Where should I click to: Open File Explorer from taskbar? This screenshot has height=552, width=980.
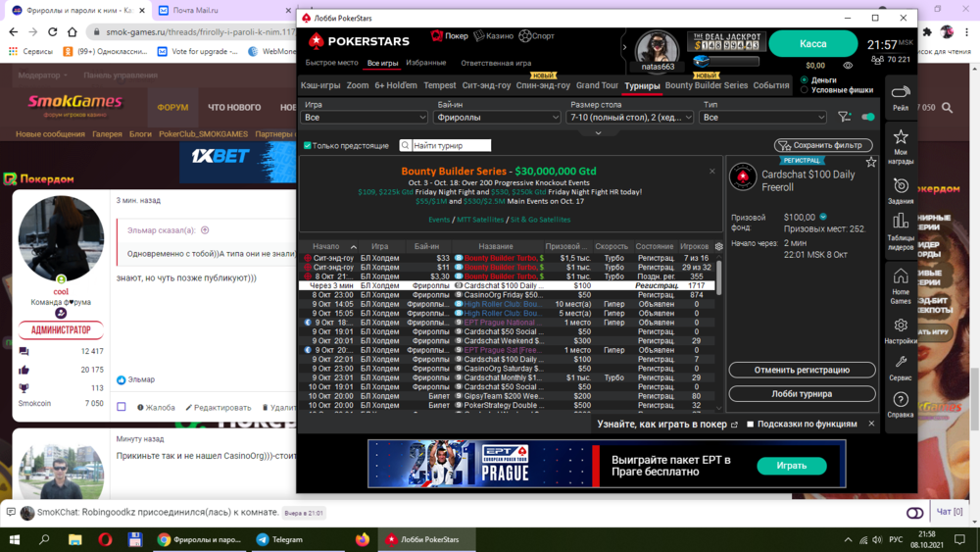(x=75, y=539)
